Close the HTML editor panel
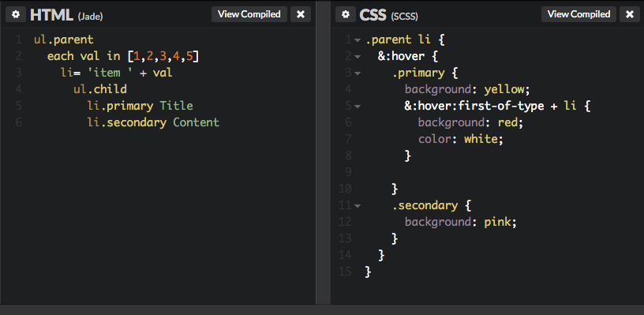The image size is (644, 315). [x=301, y=14]
